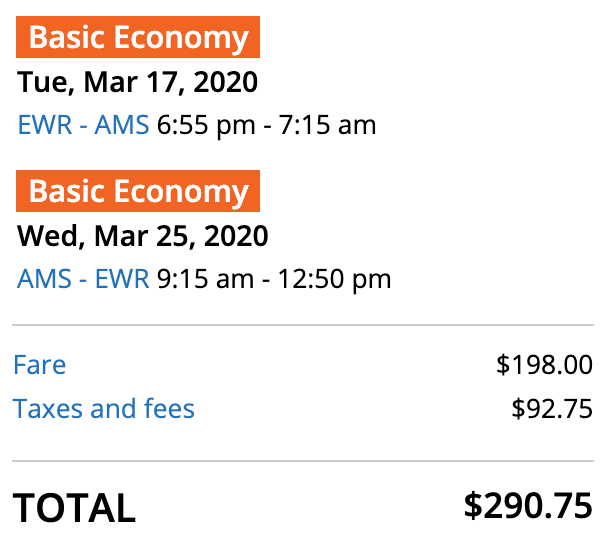
Task: Click the Fare link
Action: point(40,364)
